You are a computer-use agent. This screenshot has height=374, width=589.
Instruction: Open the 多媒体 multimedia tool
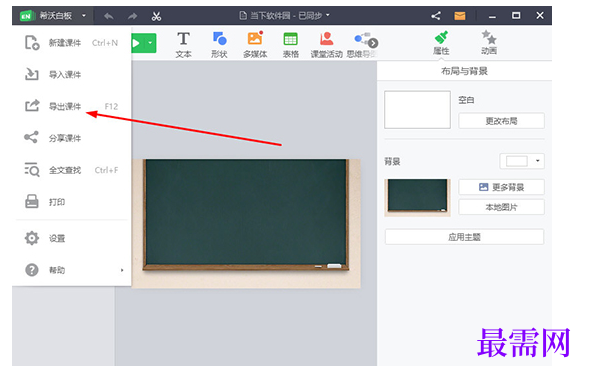tap(255, 45)
